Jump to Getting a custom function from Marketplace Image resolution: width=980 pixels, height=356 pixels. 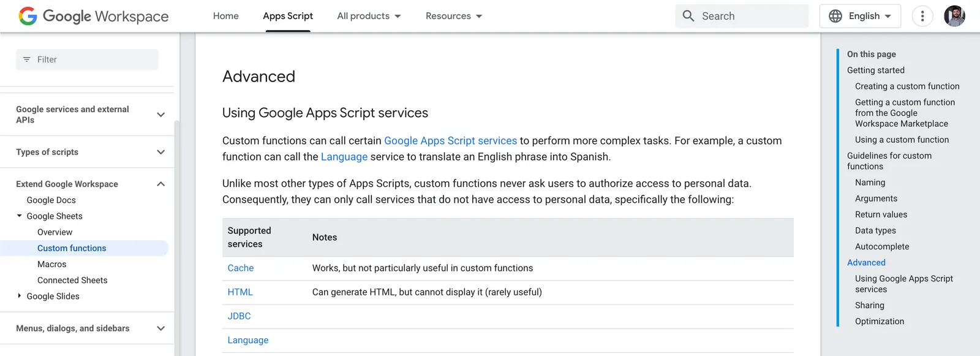[x=905, y=113]
